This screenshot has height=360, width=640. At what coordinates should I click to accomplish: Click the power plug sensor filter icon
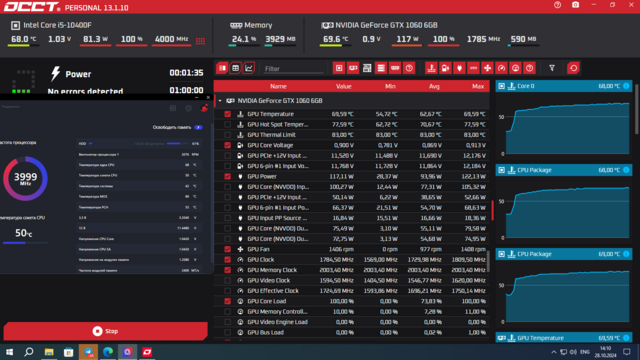click(x=459, y=68)
